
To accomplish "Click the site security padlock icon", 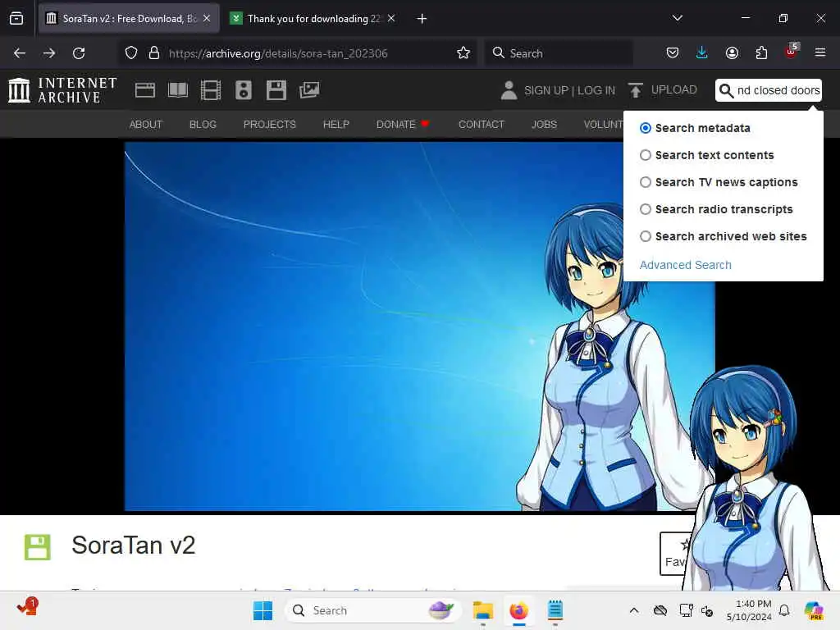I will [x=154, y=53].
